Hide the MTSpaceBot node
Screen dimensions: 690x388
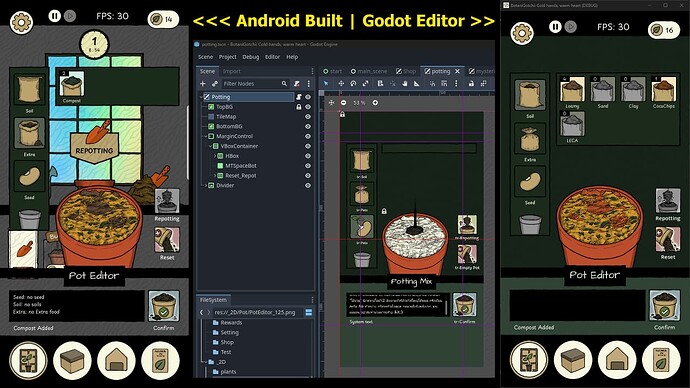[308, 166]
